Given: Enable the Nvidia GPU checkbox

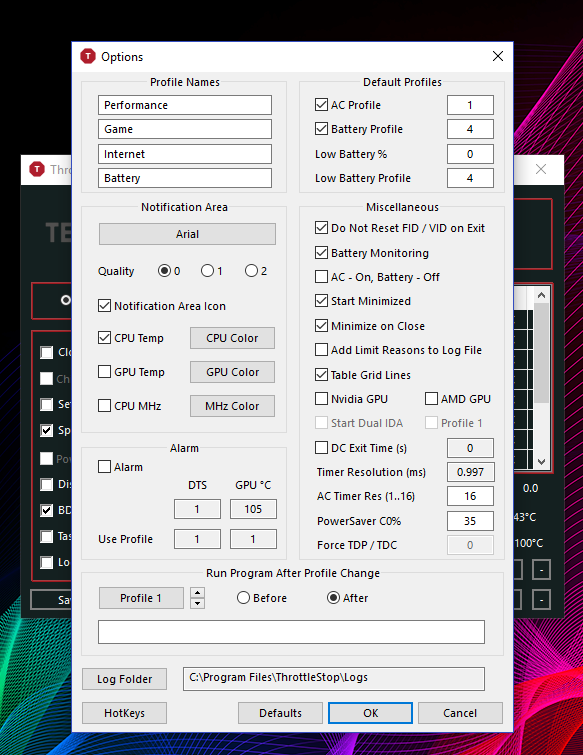Looking at the screenshot, I should pos(321,399).
